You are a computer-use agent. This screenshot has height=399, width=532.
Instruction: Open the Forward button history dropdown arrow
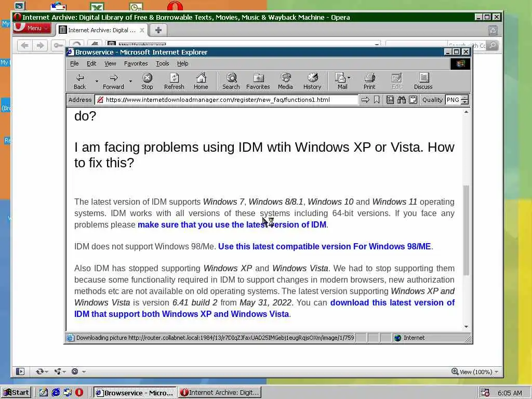(130, 82)
